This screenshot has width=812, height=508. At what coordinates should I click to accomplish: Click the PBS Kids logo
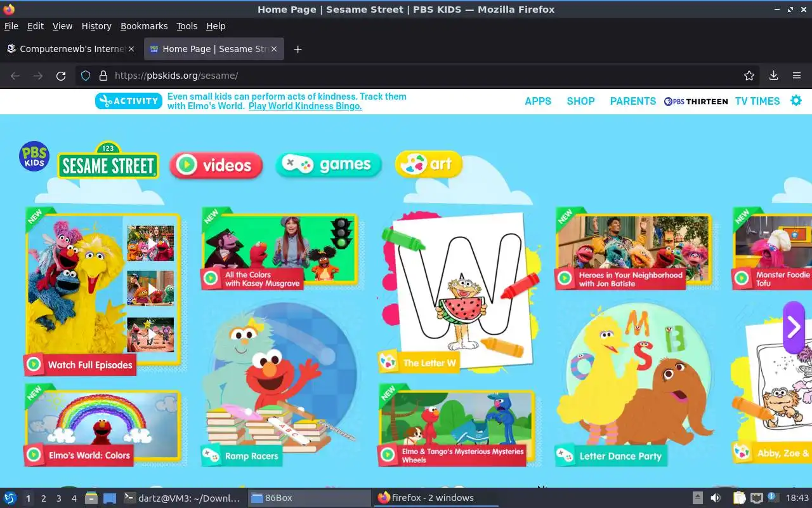[x=34, y=157]
